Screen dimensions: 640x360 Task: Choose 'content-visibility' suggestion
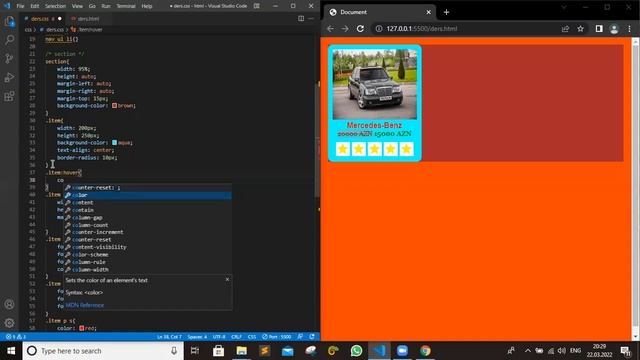tap(148, 247)
